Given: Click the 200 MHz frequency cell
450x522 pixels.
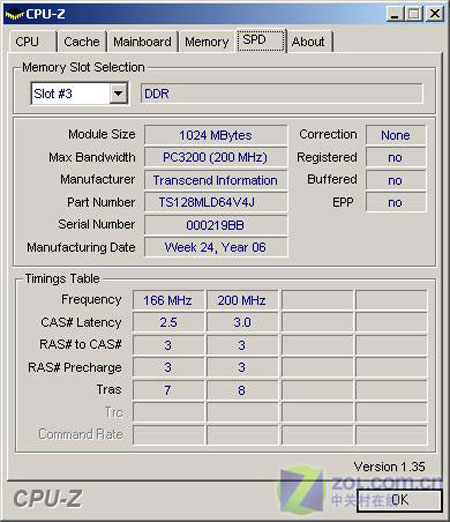Looking at the screenshot, I should coord(242,300).
